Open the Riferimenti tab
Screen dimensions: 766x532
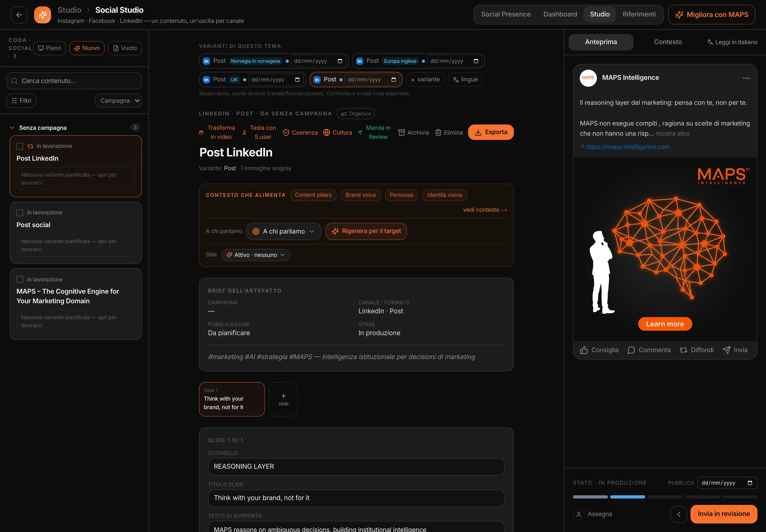639,14
